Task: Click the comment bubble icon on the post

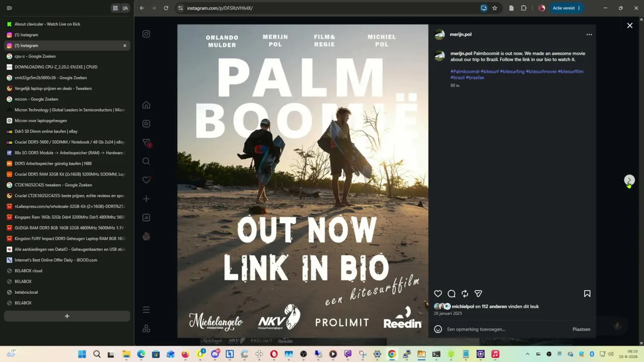Action: tap(452, 294)
